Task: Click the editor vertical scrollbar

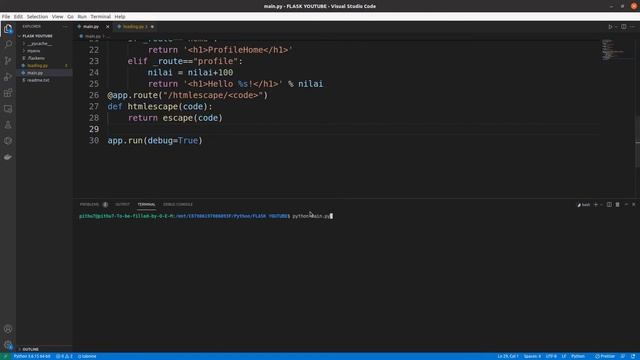Action: [x=638, y=141]
